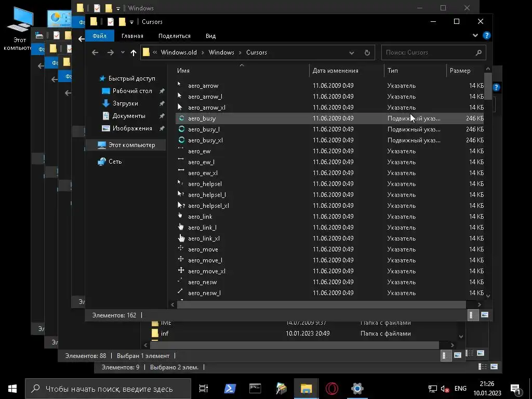Click File Explorer icon on the taskbar
The height and width of the screenshot is (399, 532).
tap(306, 389)
